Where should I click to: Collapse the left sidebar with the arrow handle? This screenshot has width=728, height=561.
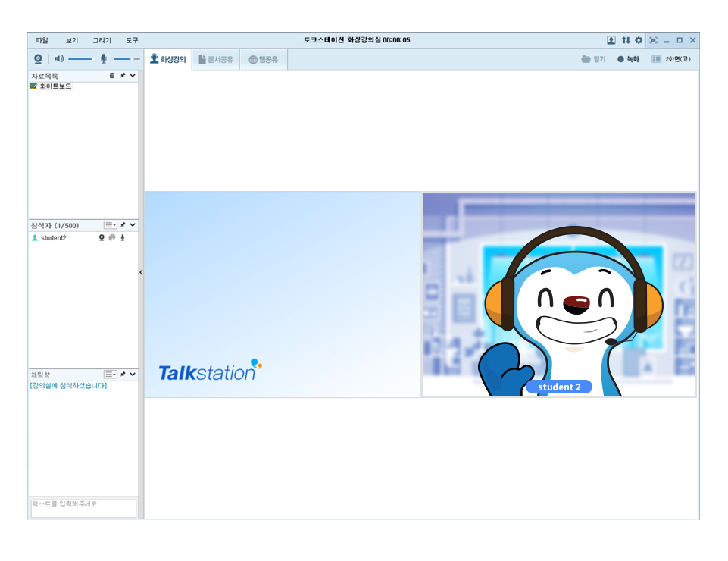pyautogui.click(x=141, y=272)
